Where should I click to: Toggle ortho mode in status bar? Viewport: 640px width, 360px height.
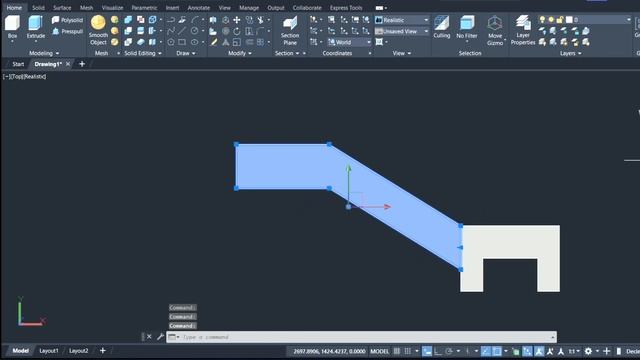(438, 351)
